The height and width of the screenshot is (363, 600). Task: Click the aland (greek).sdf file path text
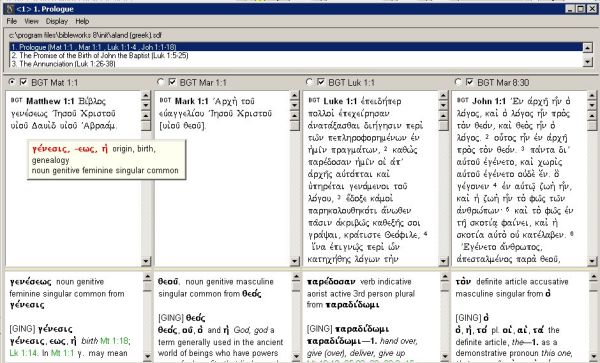pyautogui.click(x=85, y=35)
